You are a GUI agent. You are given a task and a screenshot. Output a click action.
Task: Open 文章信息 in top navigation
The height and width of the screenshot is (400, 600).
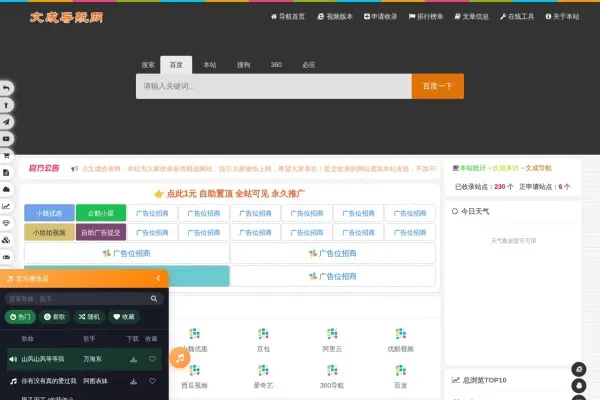point(471,16)
